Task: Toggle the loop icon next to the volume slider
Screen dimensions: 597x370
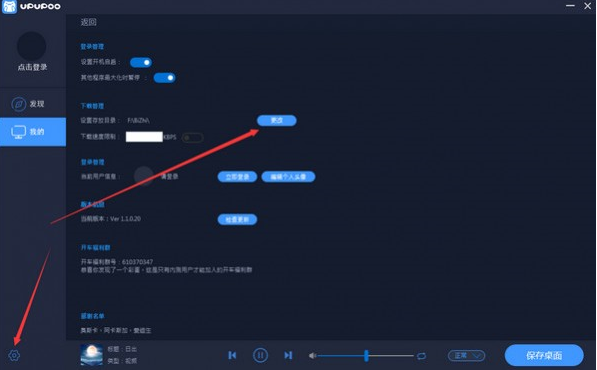Action: (421, 356)
